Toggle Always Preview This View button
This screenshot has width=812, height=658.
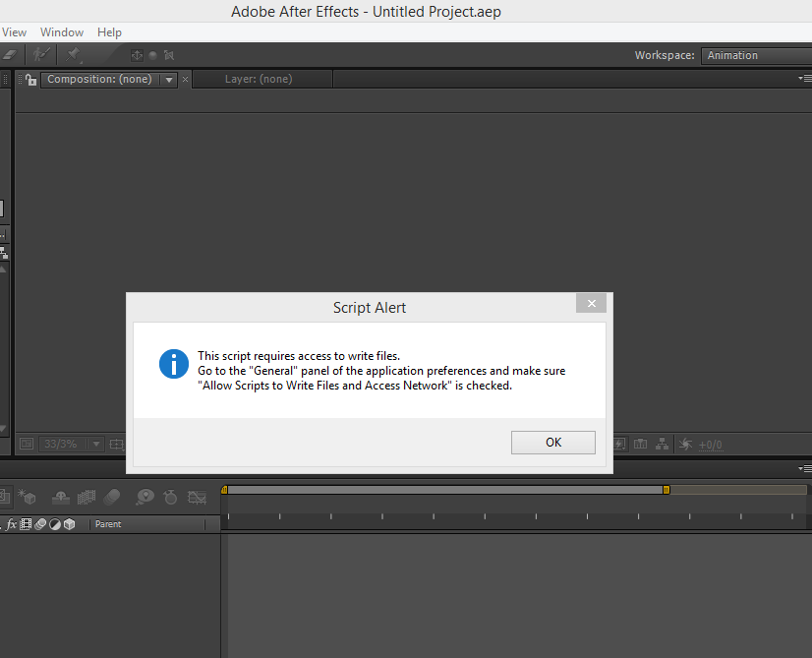coord(27,444)
